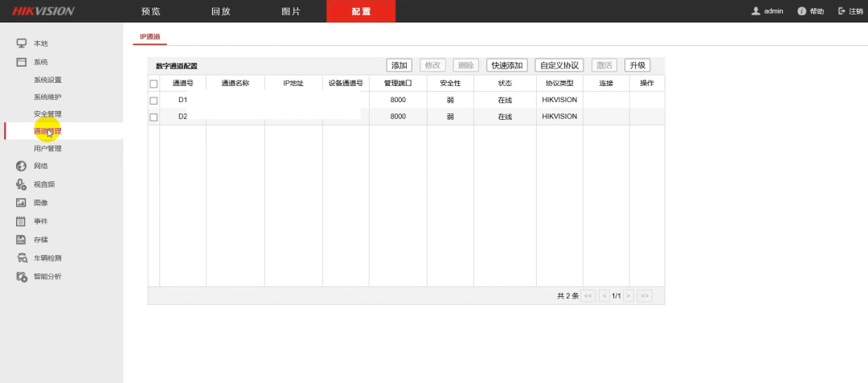Check the select-all checkbox in table header
868x383 pixels.
coord(154,84)
